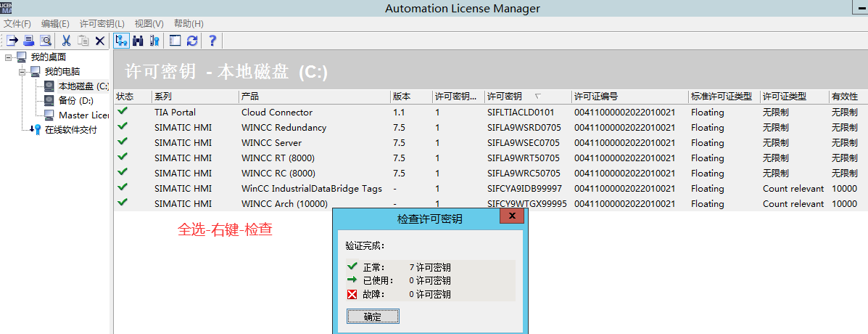Click the 版本 column header
The height and width of the screenshot is (334, 868).
(411, 97)
